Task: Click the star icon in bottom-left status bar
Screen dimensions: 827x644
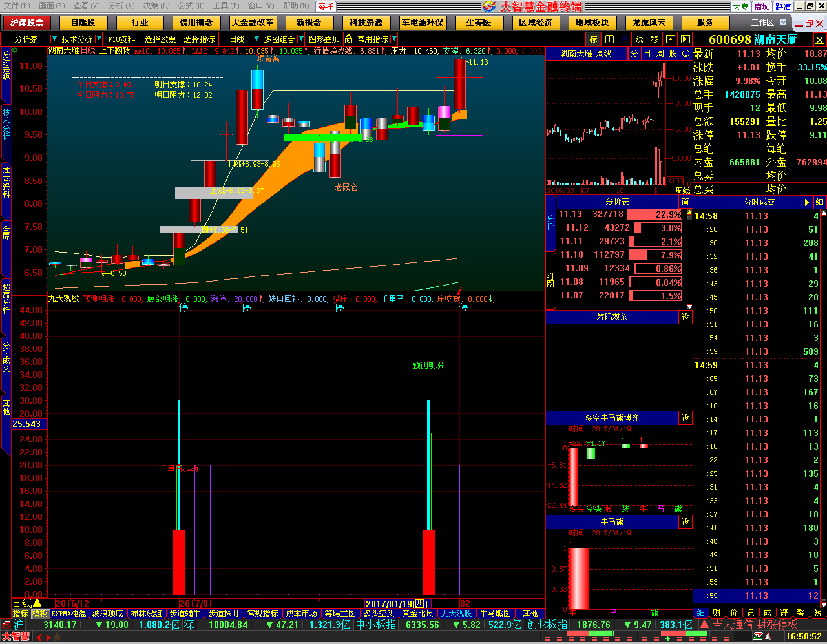Action: click(x=57, y=637)
